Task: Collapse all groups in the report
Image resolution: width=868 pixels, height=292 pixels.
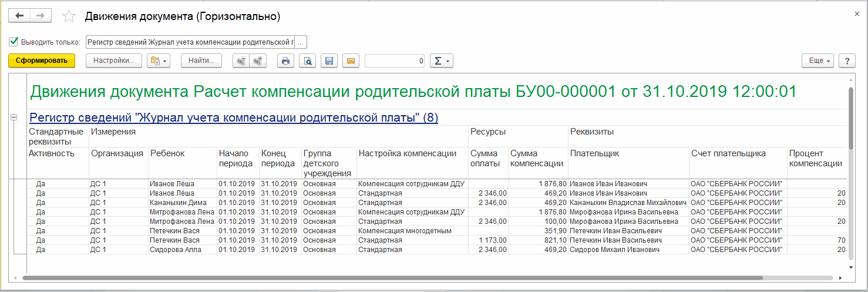Action: 241,61
